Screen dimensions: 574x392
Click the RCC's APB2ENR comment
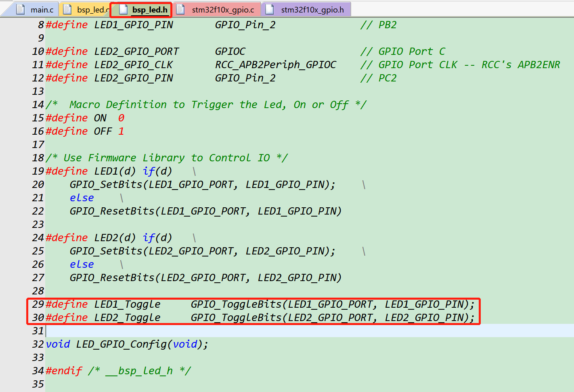pos(521,65)
